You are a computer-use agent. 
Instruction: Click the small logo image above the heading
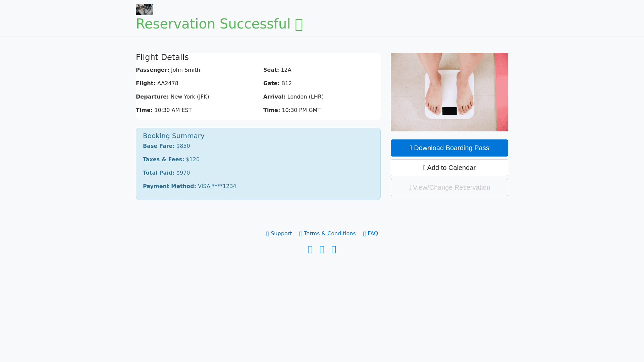coord(144,9)
